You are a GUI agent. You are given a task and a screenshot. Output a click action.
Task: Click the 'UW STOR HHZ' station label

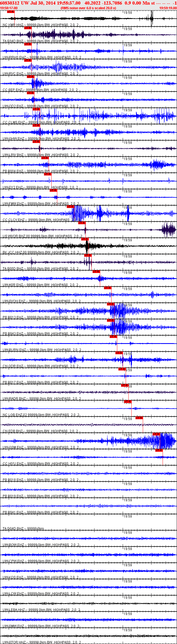pyautogui.click(x=14, y=642)
